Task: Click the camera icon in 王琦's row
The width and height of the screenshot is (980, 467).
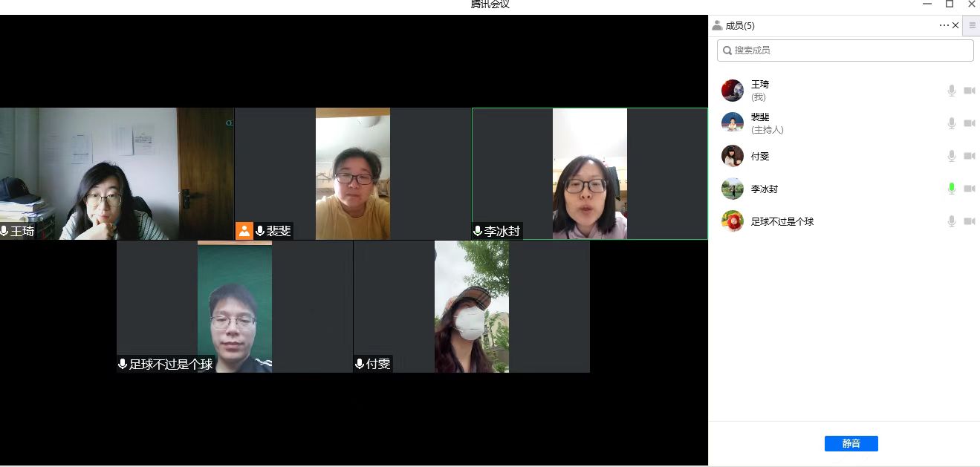Action: click(969, 91)
